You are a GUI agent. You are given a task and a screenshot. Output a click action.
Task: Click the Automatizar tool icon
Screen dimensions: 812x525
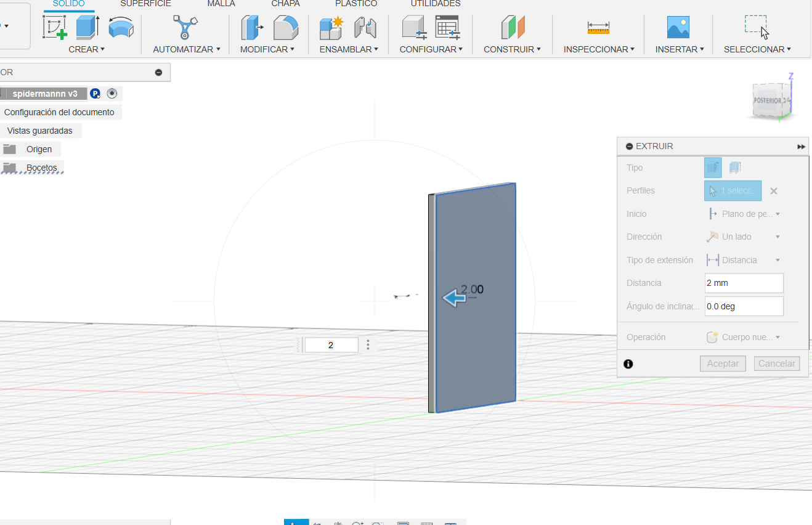[x=185, y=28]
